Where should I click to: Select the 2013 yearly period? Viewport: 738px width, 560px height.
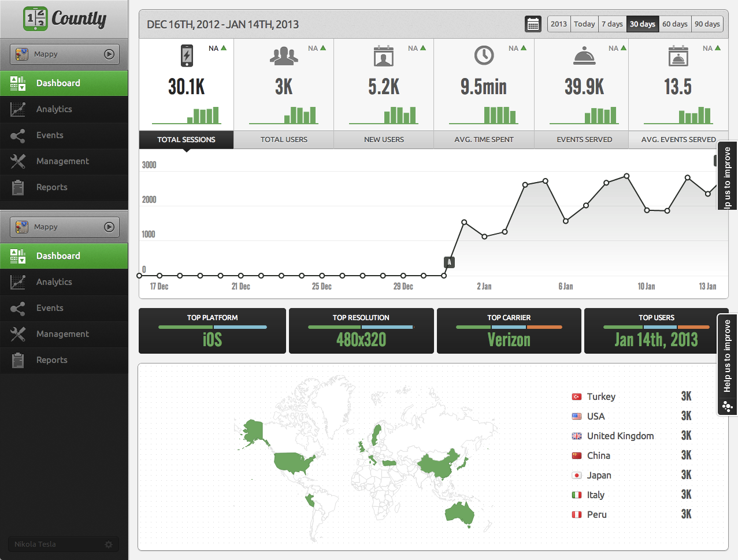click(x=559, y=24)
